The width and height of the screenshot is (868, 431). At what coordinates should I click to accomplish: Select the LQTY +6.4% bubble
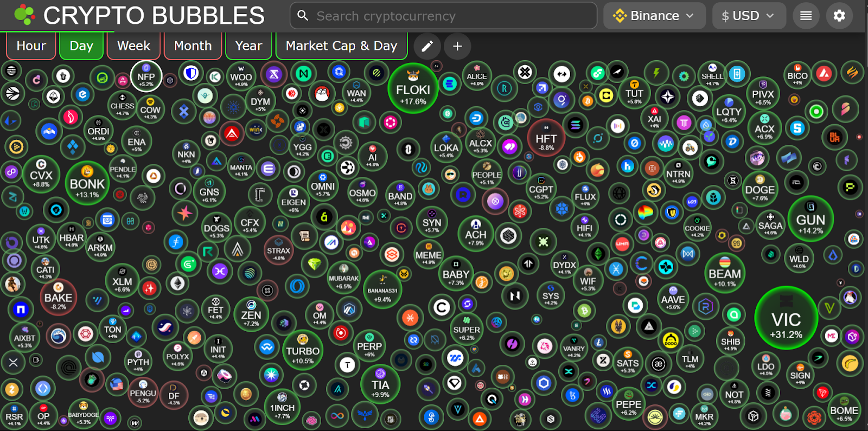tap(729, 111)
